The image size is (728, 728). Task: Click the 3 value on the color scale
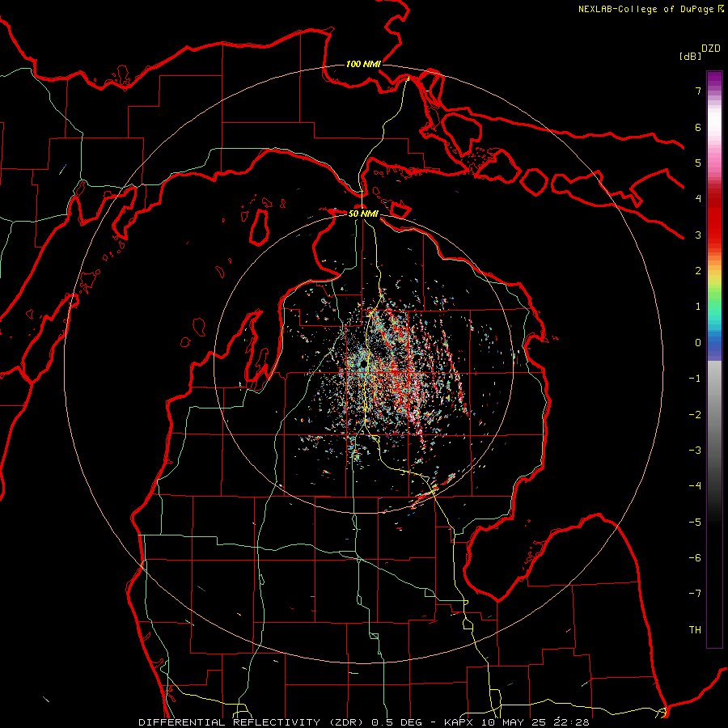pos(698,235)
